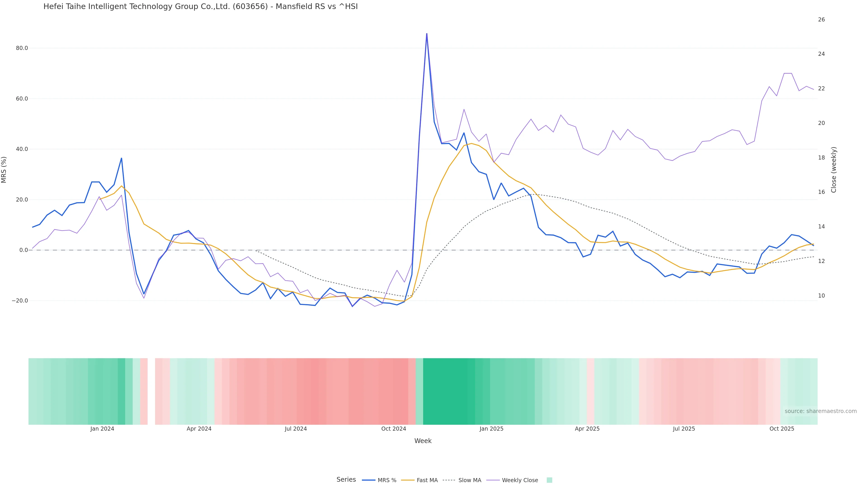868x488 pixels.
Task: Click the chart title text
Action: click(200, 6)
